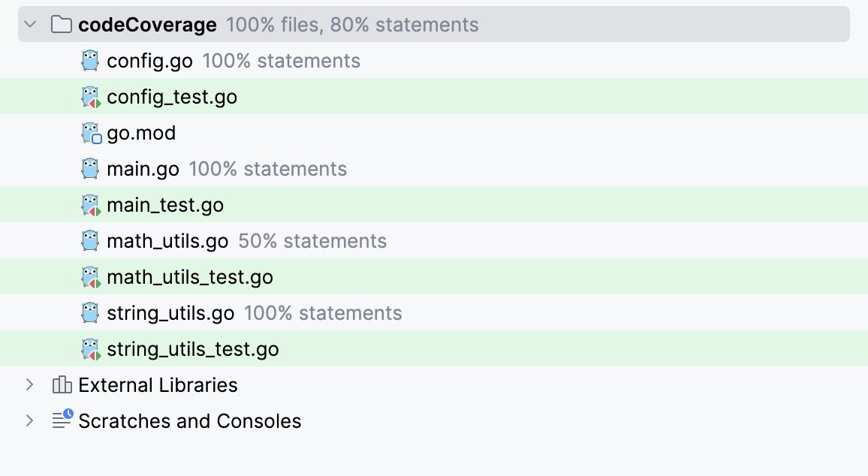Click the External Libraries library icon
Image resolution: width=868 pixels, height=476 pixels.
61,384
